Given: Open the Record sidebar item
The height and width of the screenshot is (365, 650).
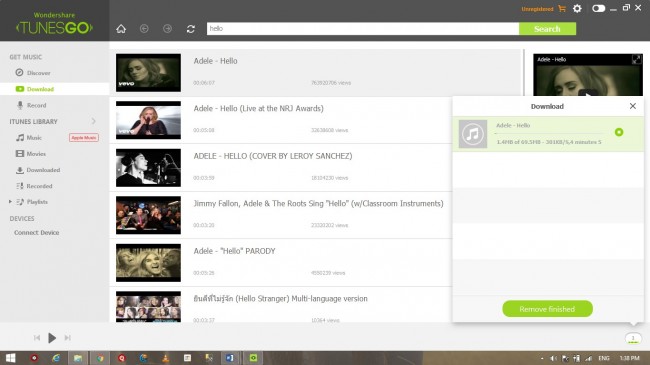Looking at the screenshot, I should click(36, 105).
